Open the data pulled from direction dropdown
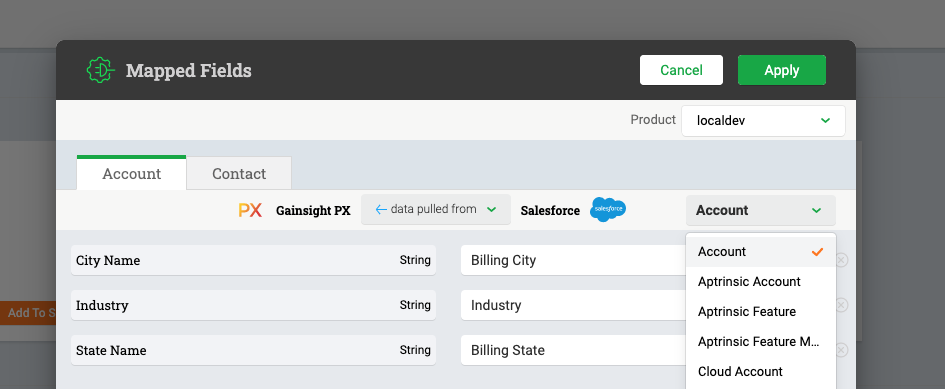This screenshot has height=389, width=945. [436, 209]
